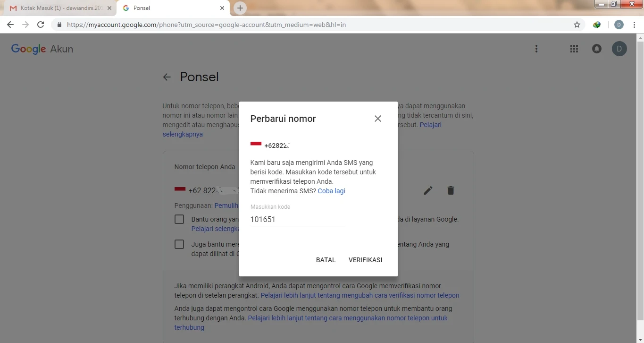Open the three-dot options menu
Viewport: 644px width, 343px height.
[x=536, y=49]
